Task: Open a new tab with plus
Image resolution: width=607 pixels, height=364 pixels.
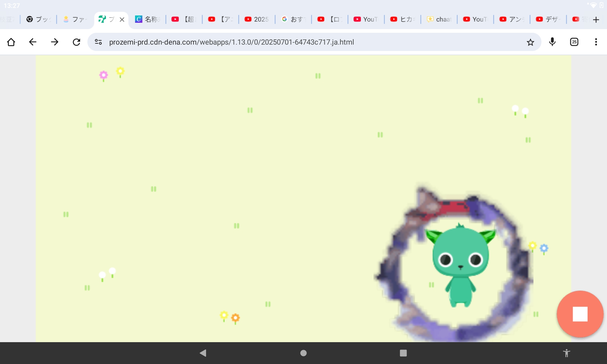Action: (x=596, y=20)
